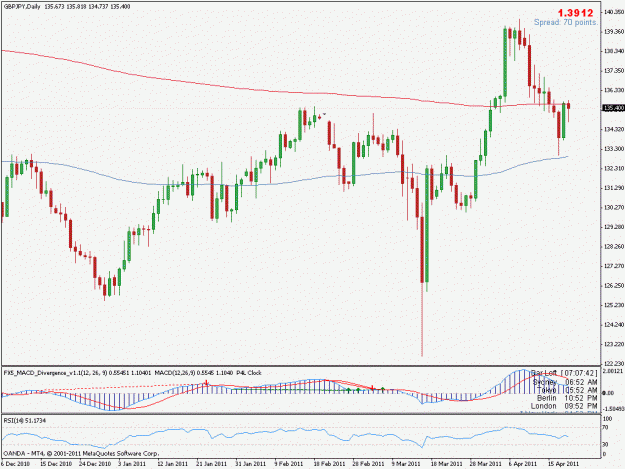The image size is (625, 469).
Task: Click the 6 Dec 2010 date label
Action: 16,464
